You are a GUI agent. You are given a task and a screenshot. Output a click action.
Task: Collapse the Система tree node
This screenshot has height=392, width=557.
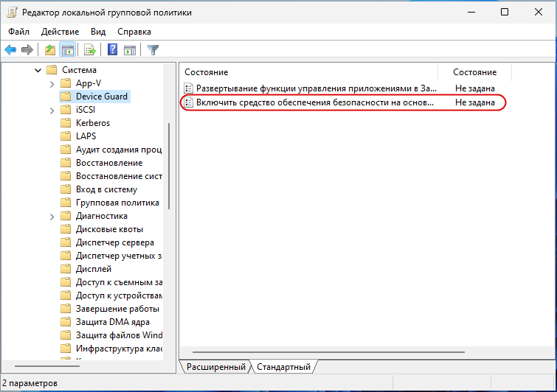click(38, 70)
